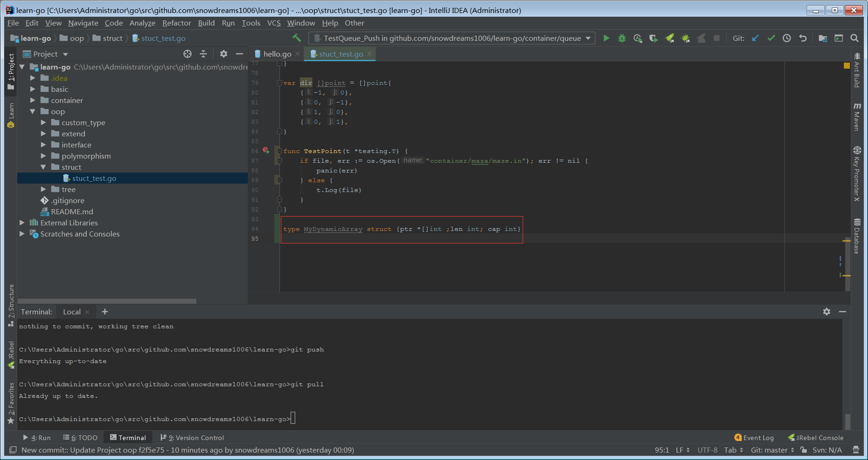Open the Refactor menu
The height and width of the screenshot is (460, 868).
[x=176, y=23]
